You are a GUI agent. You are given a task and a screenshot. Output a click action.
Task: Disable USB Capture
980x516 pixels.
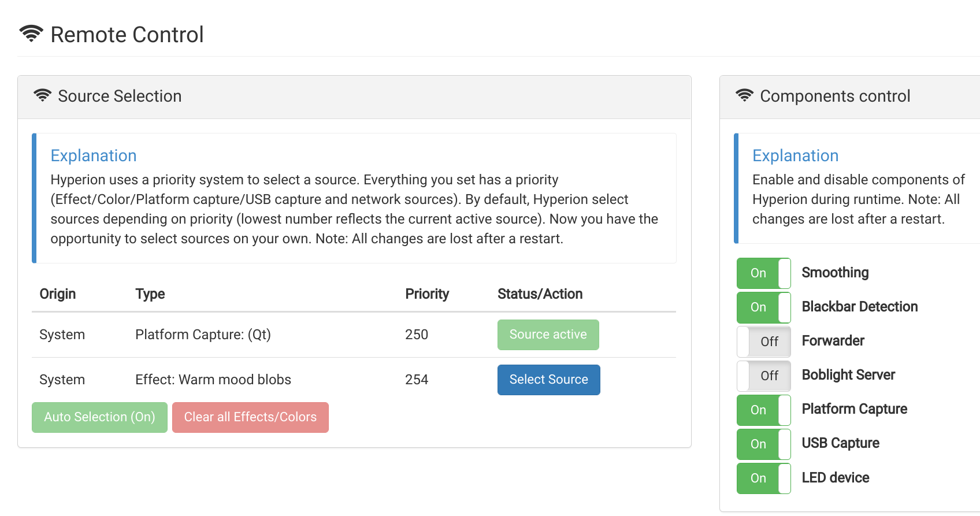[763, 444]
